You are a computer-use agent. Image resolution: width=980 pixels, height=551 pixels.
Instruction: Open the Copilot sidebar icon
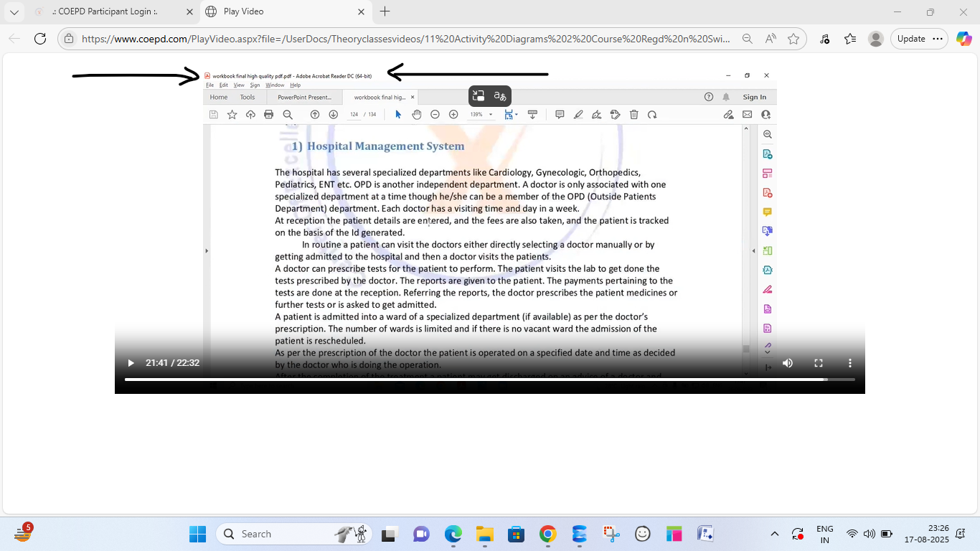point(963,39)
